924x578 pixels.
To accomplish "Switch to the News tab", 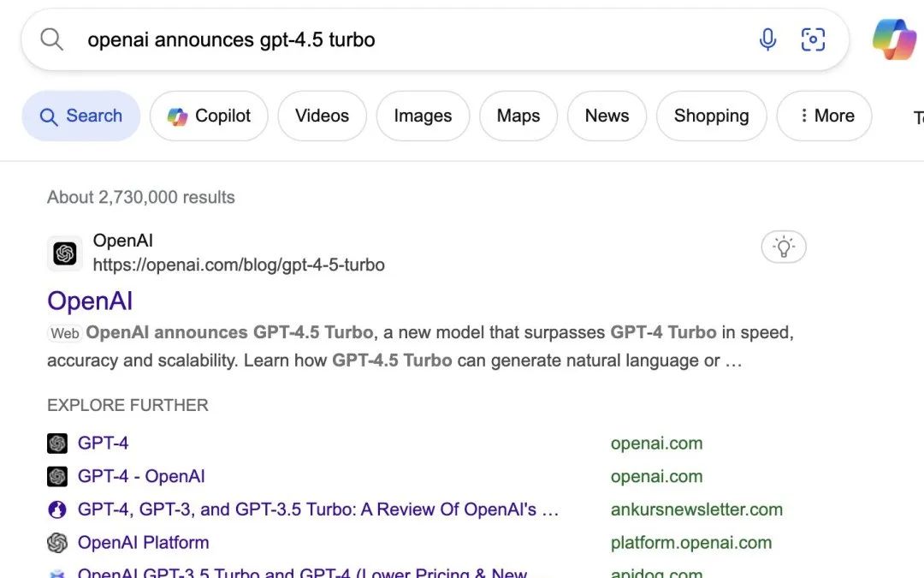I will coord(607,116).
